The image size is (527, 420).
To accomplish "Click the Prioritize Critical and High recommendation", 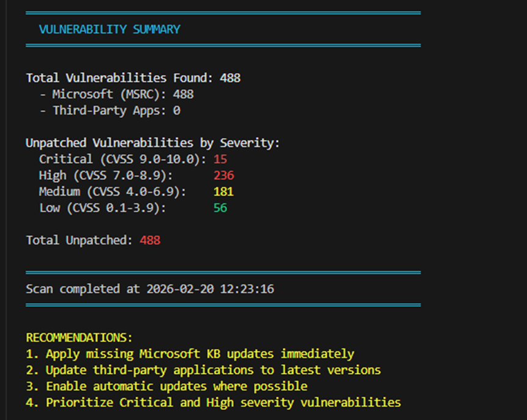I will point(213,402).
